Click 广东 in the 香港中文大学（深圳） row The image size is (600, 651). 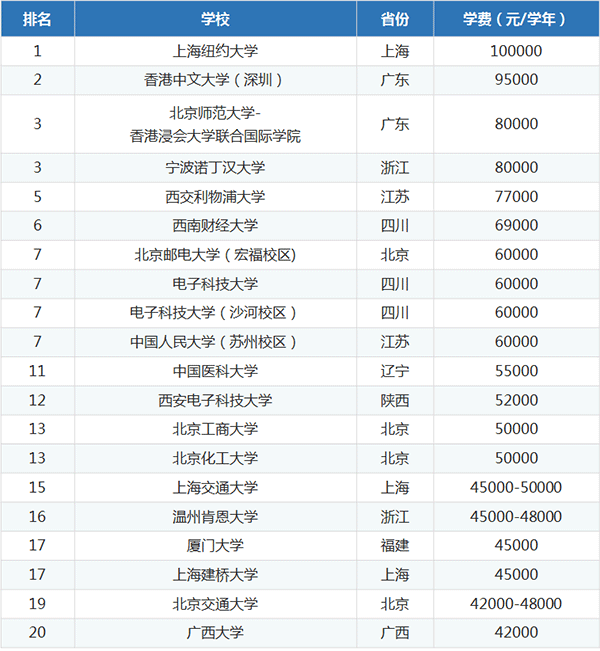(395, 80)
